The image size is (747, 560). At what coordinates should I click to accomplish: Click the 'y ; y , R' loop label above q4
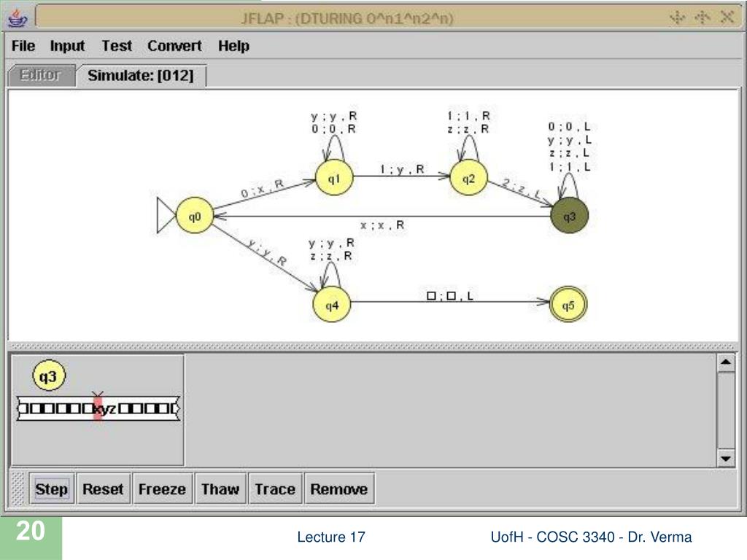331,244
